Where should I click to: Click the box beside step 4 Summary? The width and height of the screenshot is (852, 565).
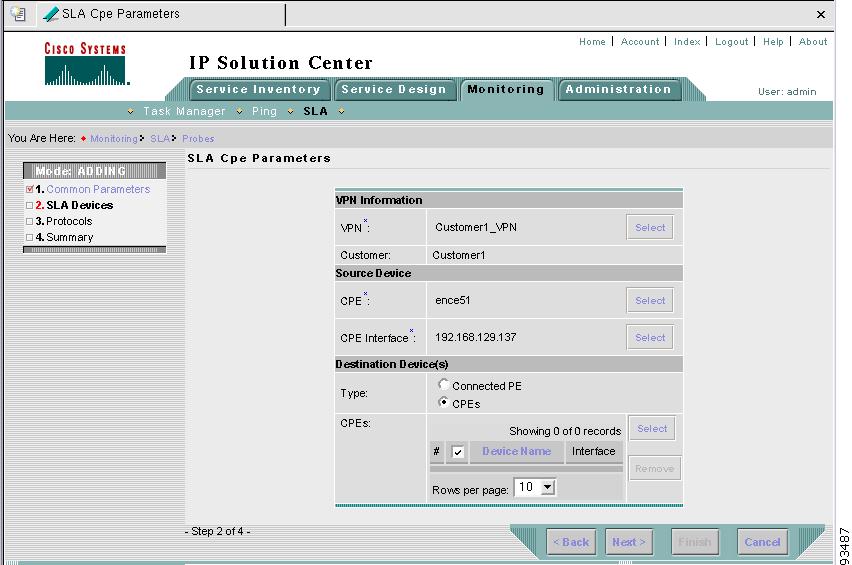(x=30, y=237)
